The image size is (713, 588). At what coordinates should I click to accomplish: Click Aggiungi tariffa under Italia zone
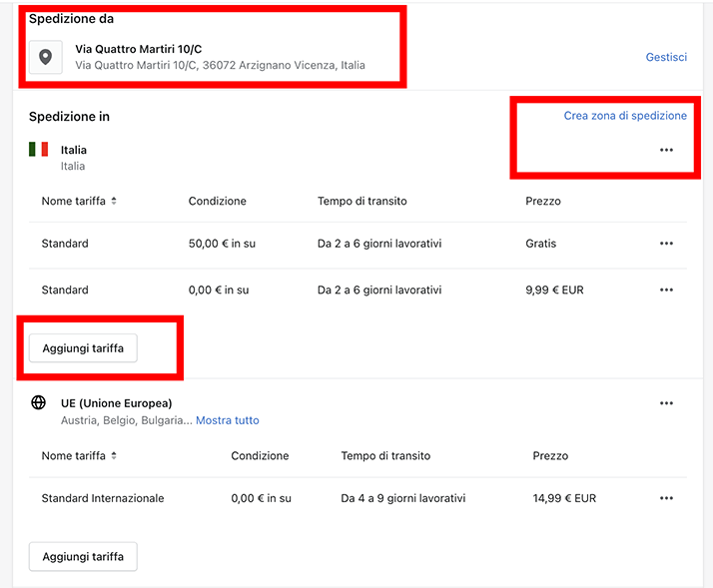tap(83, 348)
